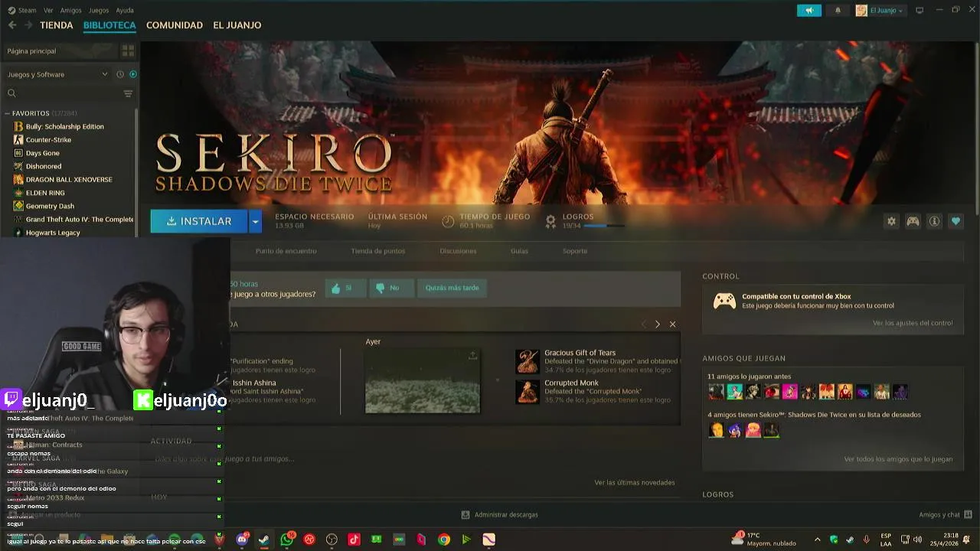Open El Juanjo account dropdown
This screenshot has height=551, width=980.
(880, 10)
